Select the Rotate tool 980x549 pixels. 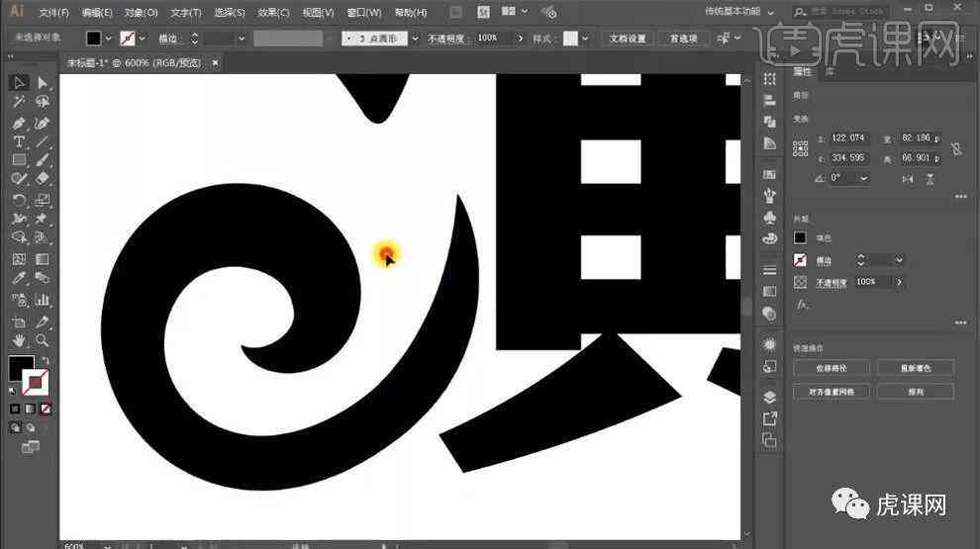(19, 200)
